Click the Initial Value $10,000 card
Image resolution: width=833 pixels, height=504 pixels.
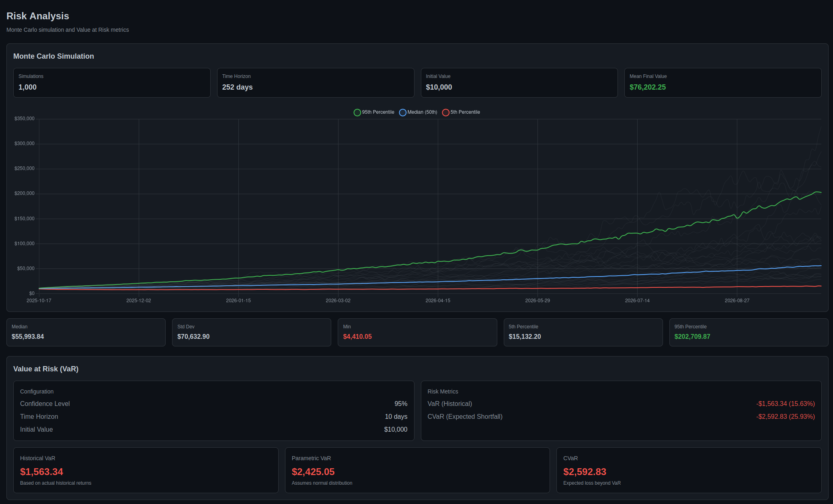[x=519, y=83]
